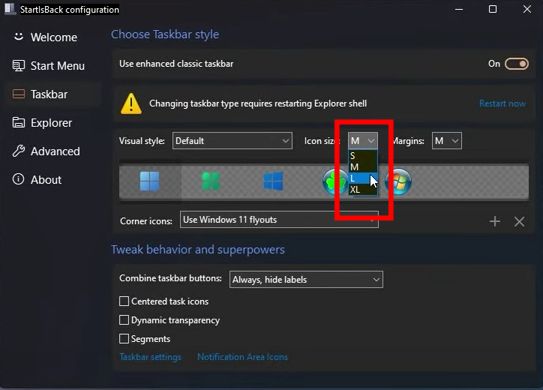Click the Taskbar sidebar icon

18,94
